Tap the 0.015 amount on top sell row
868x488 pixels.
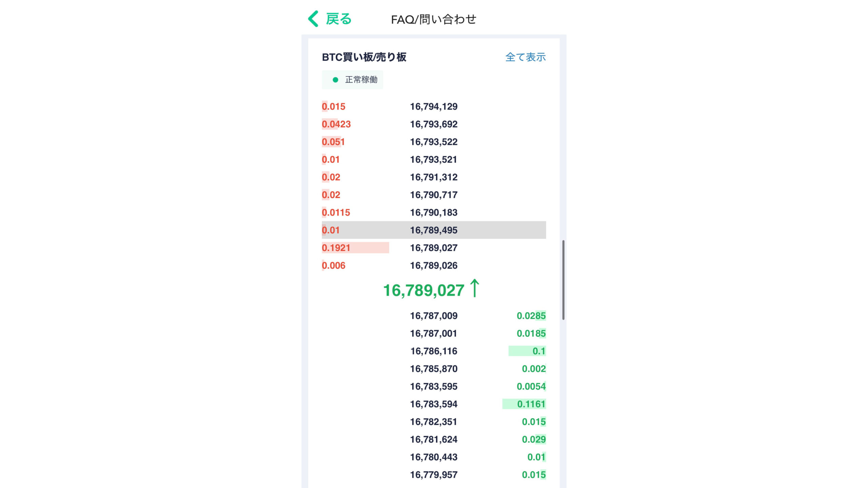pos(334,106)
